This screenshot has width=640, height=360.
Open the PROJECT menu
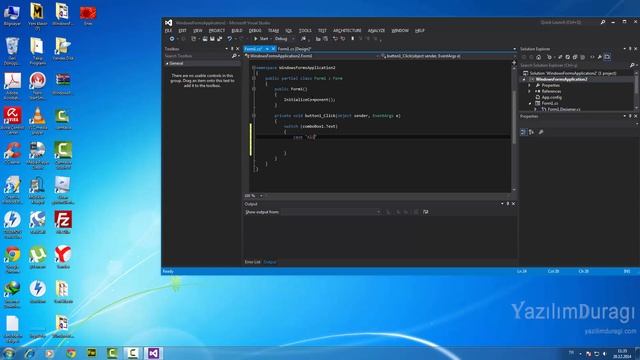tap(217, 31)
